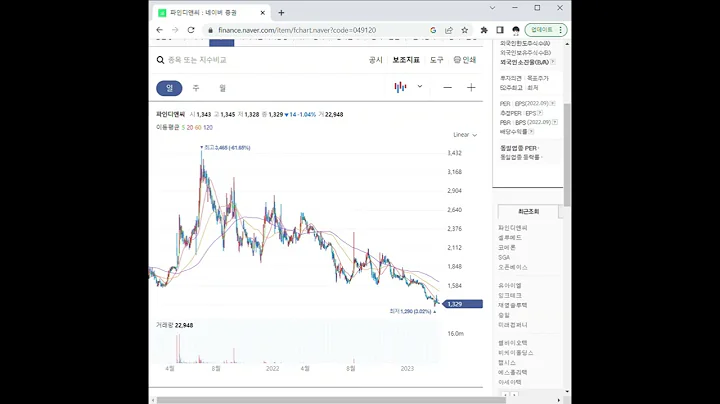Zoom out chart with minus button
Viewport: 720px width, 404px height.
[447, 88]
